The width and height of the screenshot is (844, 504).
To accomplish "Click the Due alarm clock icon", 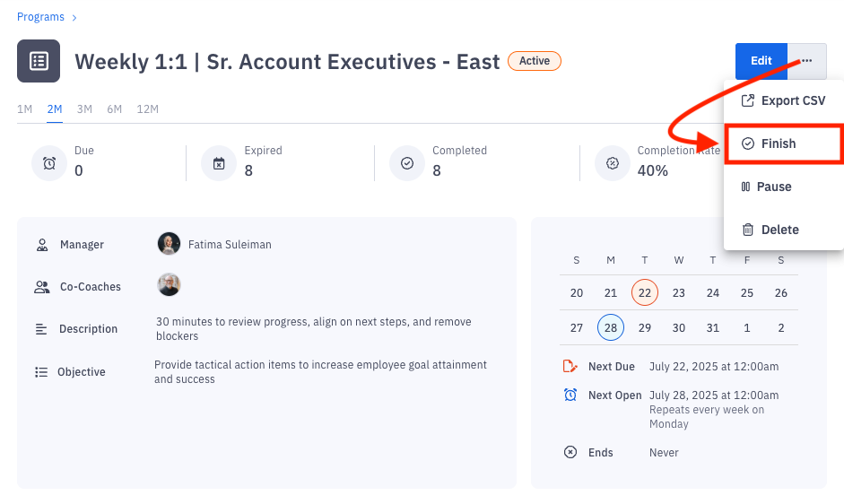I will [x=49, y=163].
